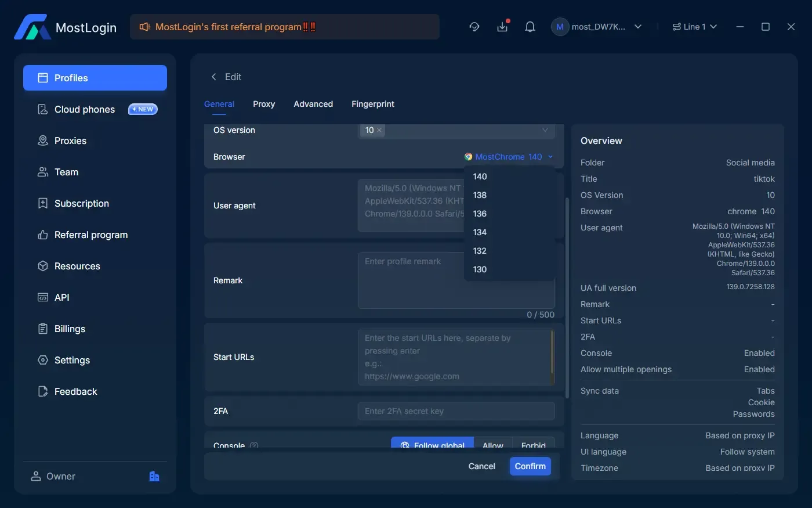
Task: Select Cloud phones from the sidebar
Action: [84, 109]
